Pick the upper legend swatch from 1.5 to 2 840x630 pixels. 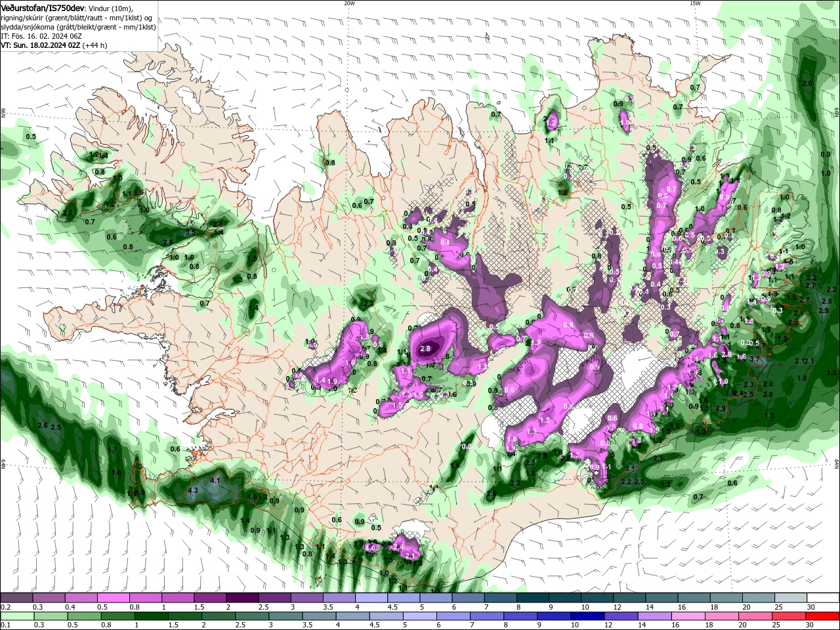(210, 598)
